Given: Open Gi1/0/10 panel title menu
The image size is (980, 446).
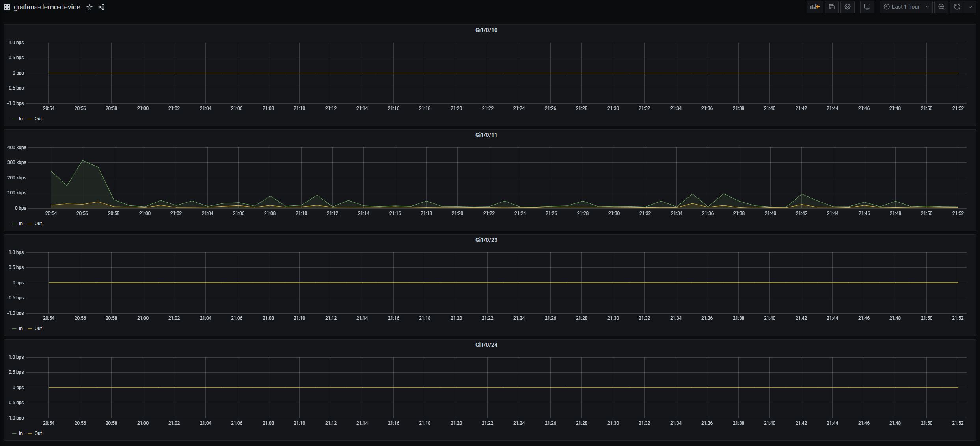Looking at the screenshot, I should click(x=486, y=30).
